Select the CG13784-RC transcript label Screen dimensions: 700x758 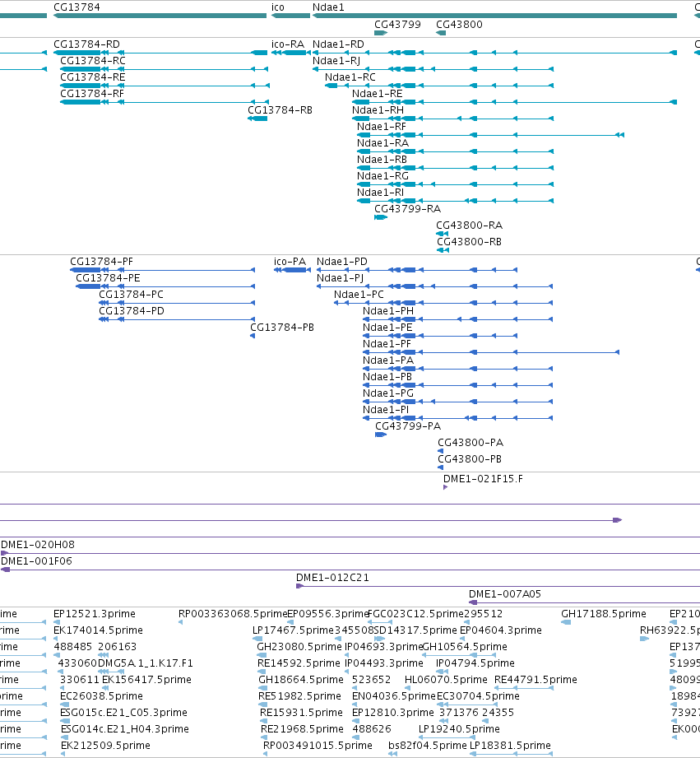(x=93, y=61)
